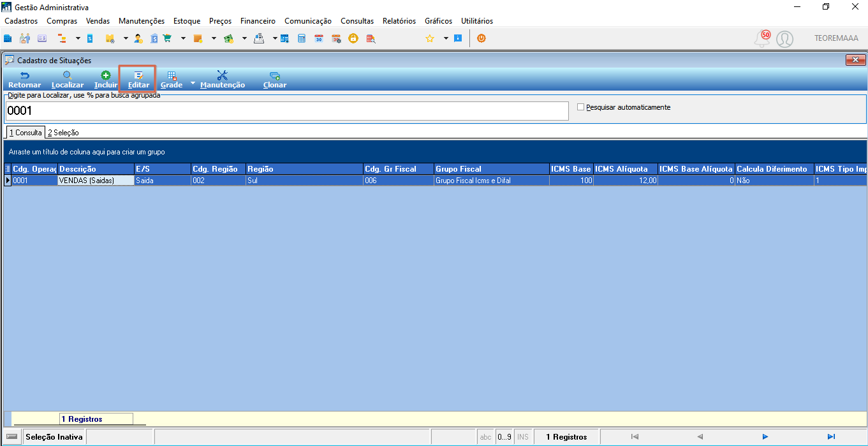The width and height of the screenshot is (868, 446).
Task: Select the VENDAS (Saidas) cell
Action: pos(96,181)
